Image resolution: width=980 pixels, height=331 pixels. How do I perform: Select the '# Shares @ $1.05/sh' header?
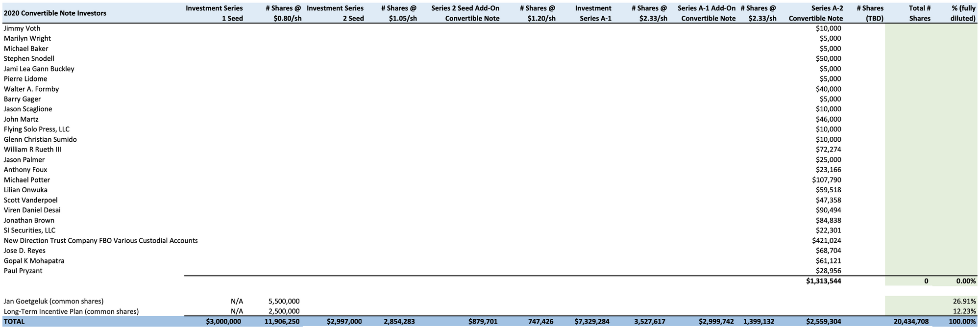[399, 13]
